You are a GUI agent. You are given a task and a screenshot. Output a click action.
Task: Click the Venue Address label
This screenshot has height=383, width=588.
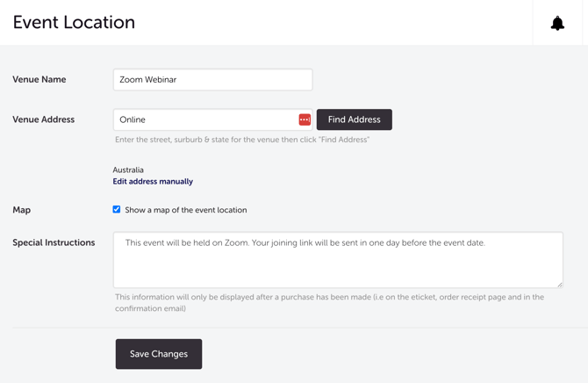[x=44, y=119]
